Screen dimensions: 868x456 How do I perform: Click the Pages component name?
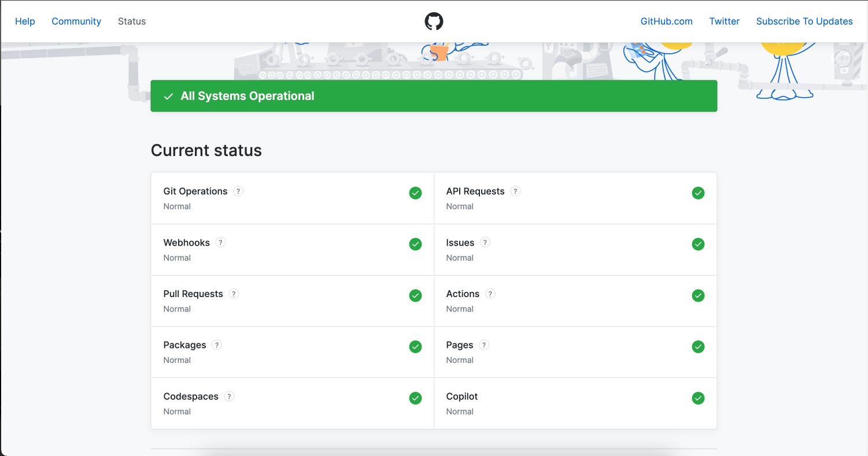point(460,345)
